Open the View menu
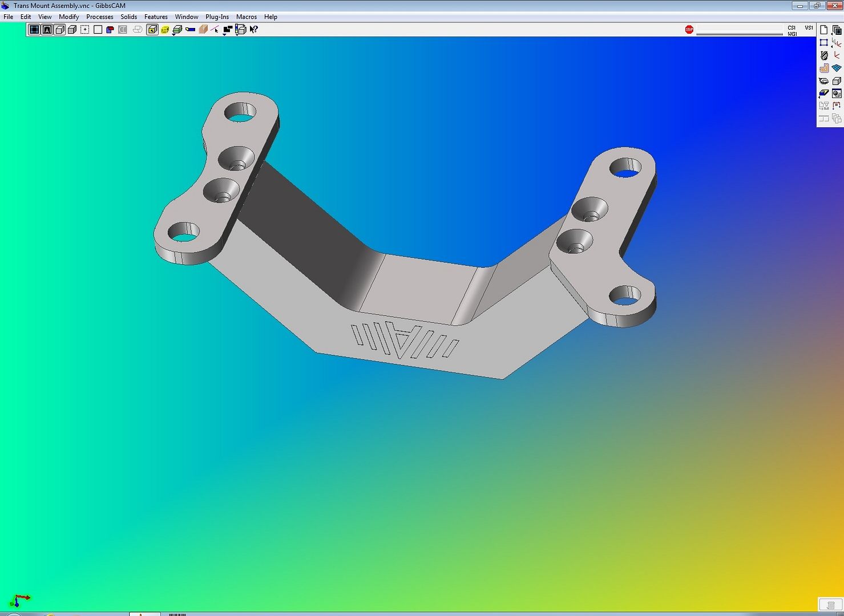This screenshot has height=616, width=844. coord(45,17)
